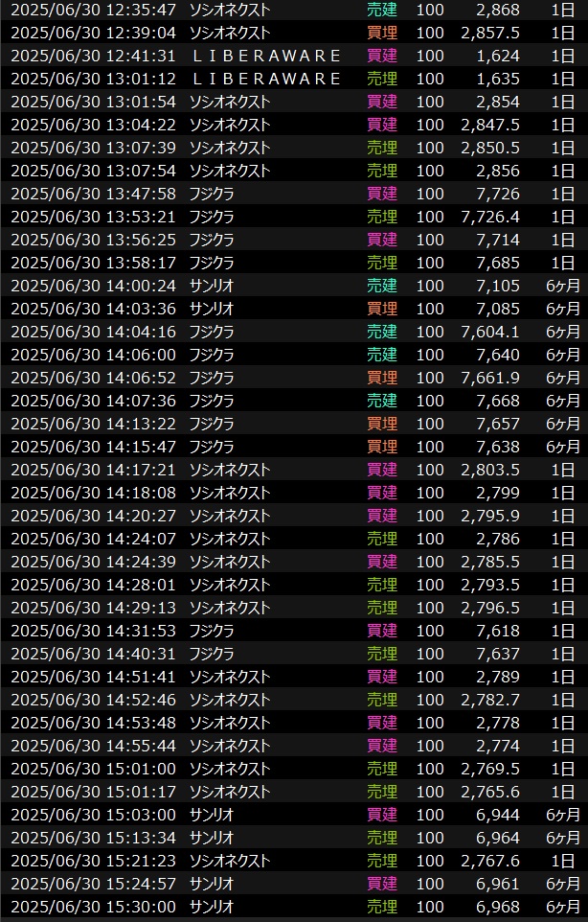Select timestamp 2025/06/30 13:04:22
This screenshot has height=922, width=588.
click(94, 125)
